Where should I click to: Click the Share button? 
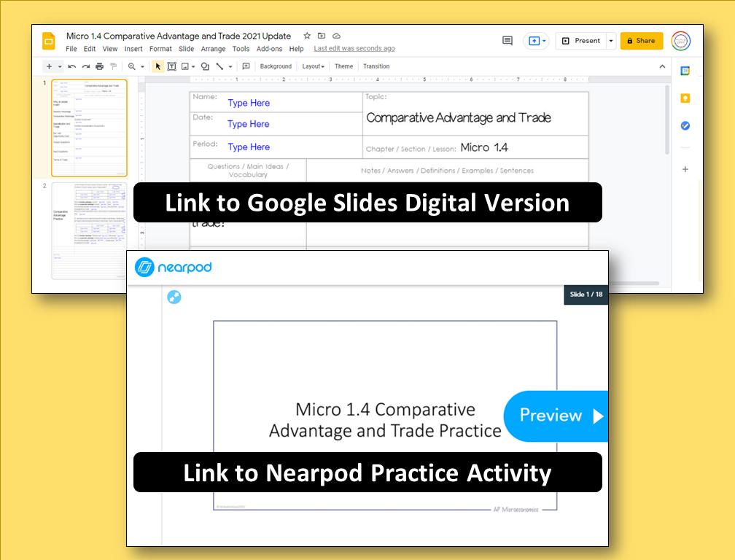click(x=641, y=41)
